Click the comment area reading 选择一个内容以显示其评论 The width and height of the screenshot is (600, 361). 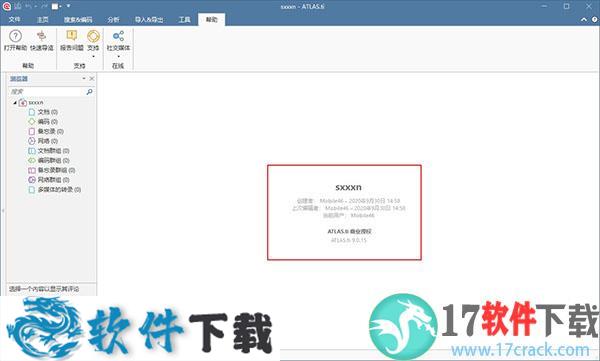[x=44, y=289]
